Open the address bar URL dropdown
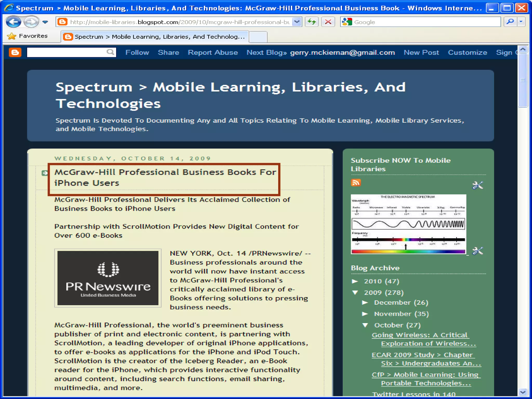Image resolution: width=532 pixels, height=399 pixels. (x=297, y=22)
